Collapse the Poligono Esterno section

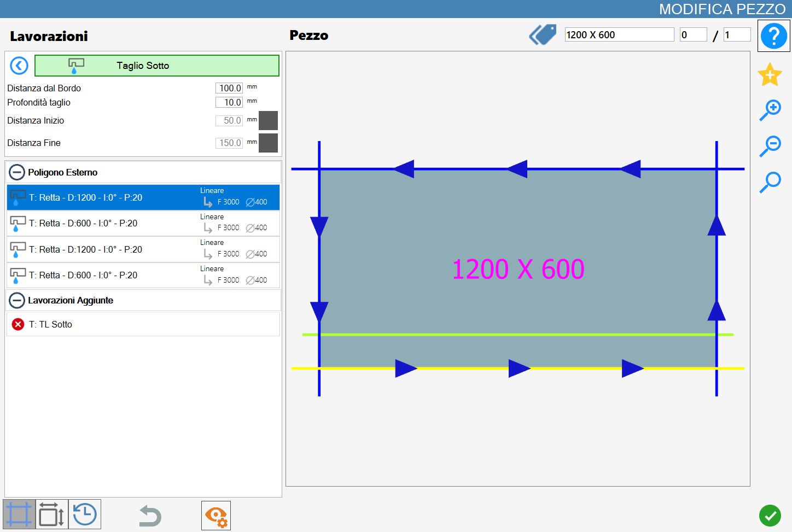(x=17, y=172)
